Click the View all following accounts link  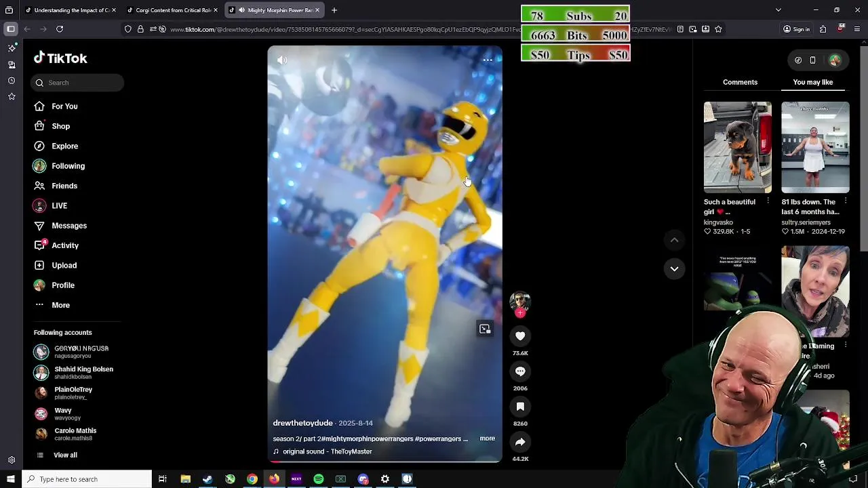coord(65,455)
